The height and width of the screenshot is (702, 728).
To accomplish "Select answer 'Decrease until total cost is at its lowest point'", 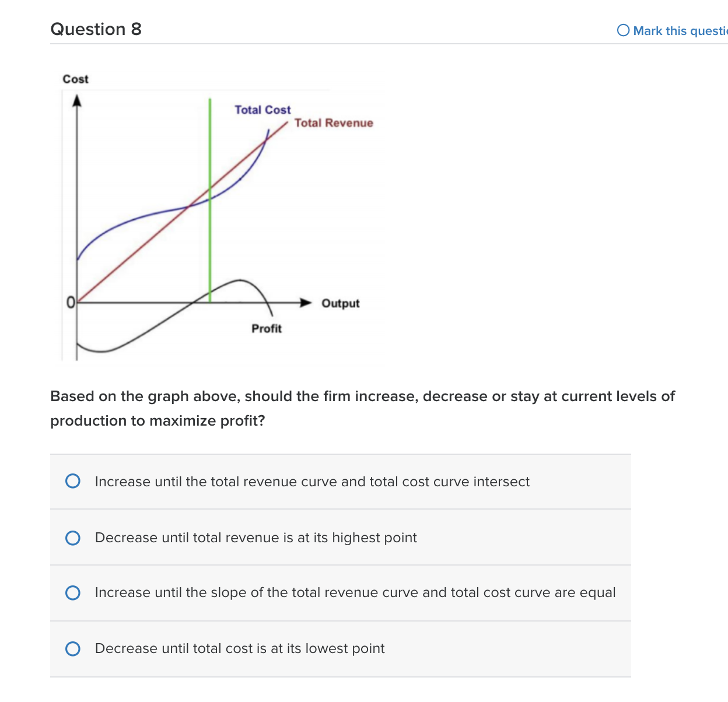I will [x=72, y=648].
